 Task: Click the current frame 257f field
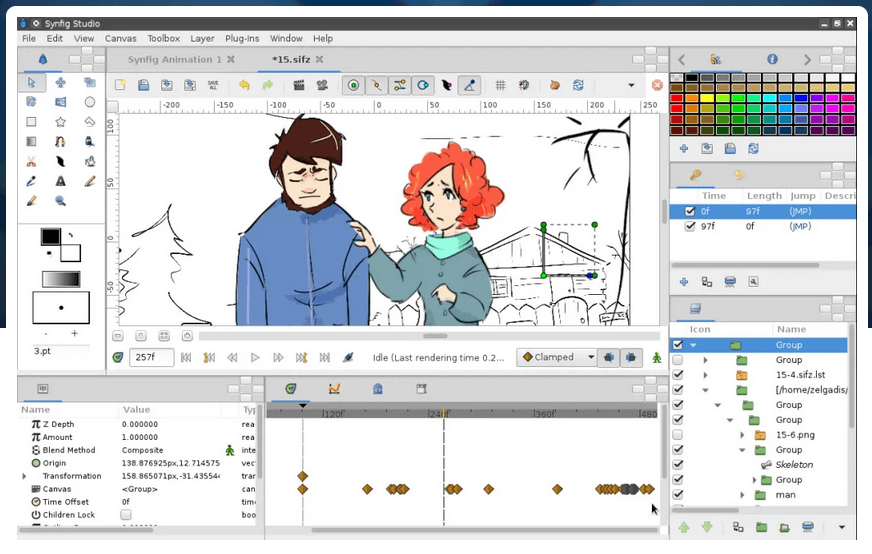151,357
